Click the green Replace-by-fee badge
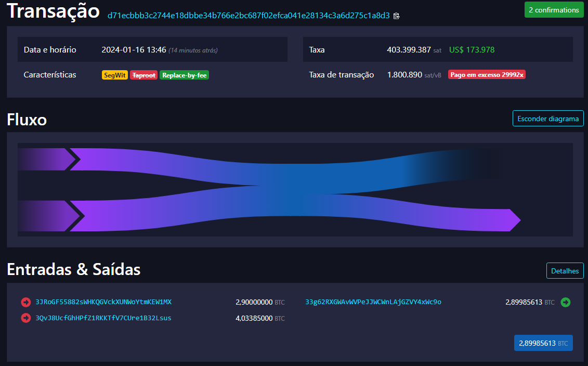Viewport: 588px width, 366px height. click(184, 75)
